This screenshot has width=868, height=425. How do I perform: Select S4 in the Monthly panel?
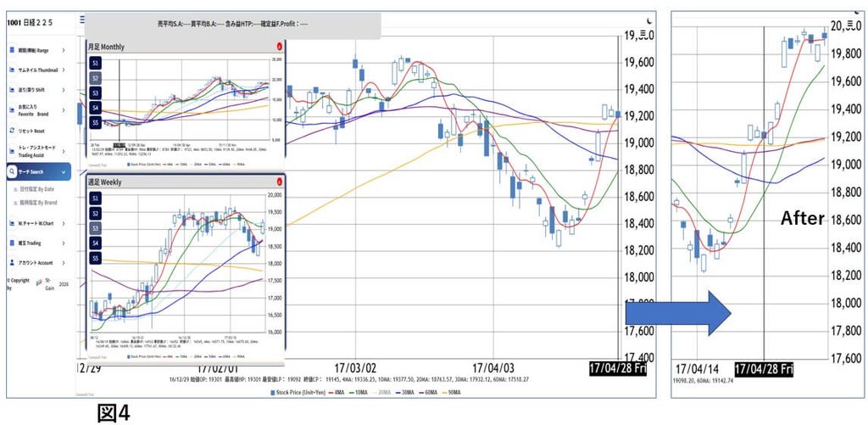point(95,108)
